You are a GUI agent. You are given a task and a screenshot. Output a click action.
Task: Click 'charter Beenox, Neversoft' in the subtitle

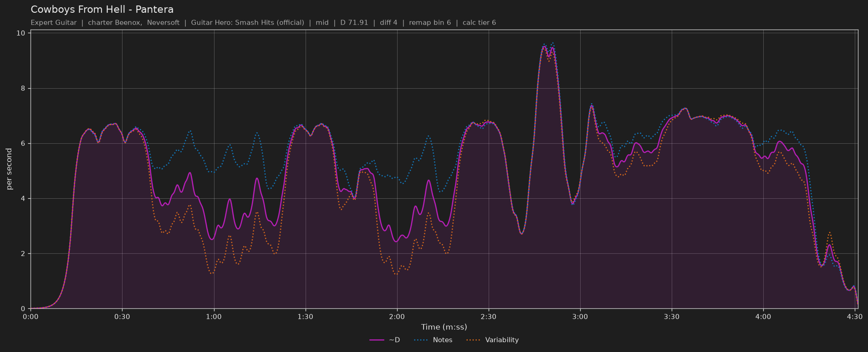pyautogui.click(x=133, y=23)
